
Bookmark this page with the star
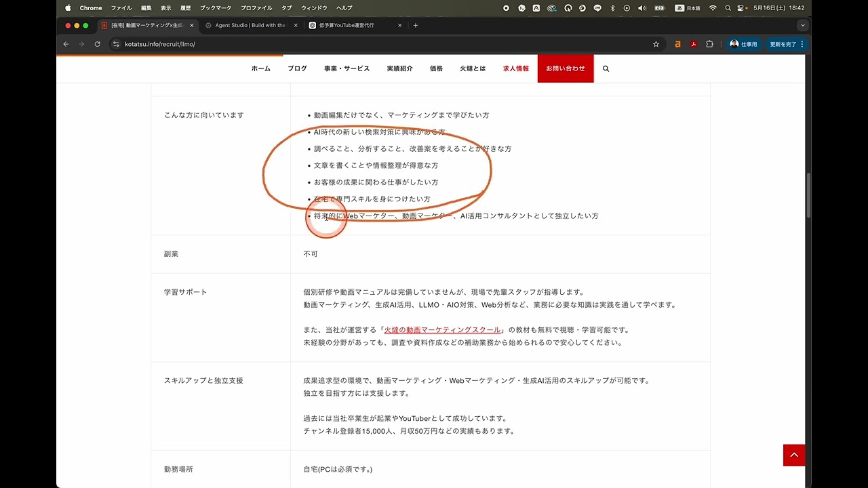(656, 44)
